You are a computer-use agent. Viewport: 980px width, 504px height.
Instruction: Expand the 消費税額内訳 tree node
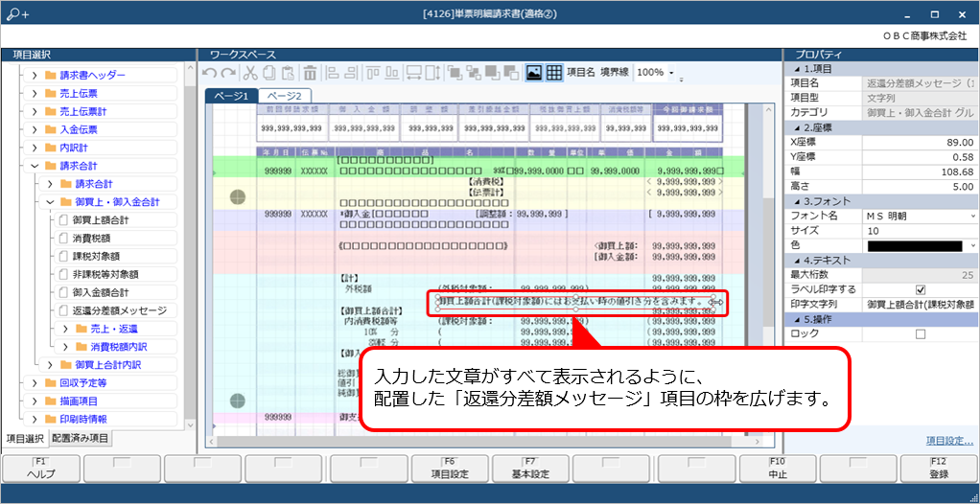(64, 347)
